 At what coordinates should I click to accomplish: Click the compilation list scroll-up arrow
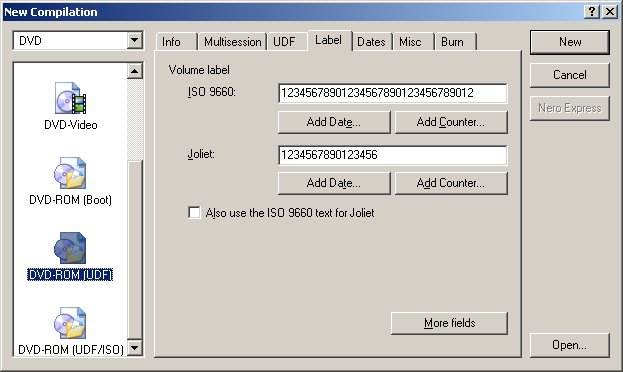coord(135,71)
